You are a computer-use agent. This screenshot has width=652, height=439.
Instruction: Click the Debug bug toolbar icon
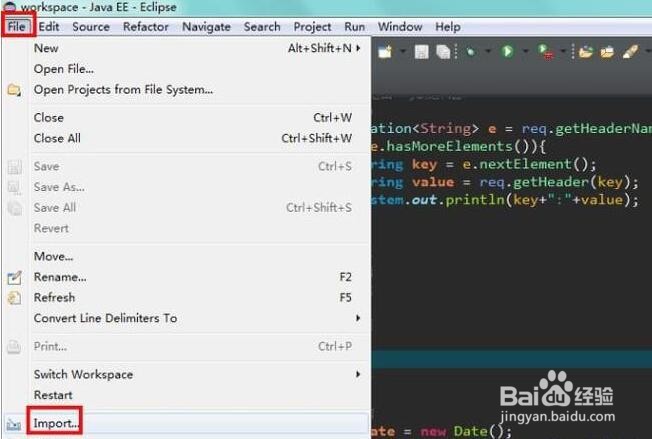[471, 52]
